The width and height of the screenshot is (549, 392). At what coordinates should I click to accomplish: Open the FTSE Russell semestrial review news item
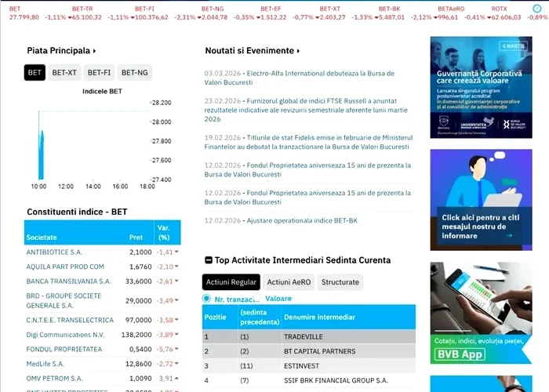[x=306, y=110]
